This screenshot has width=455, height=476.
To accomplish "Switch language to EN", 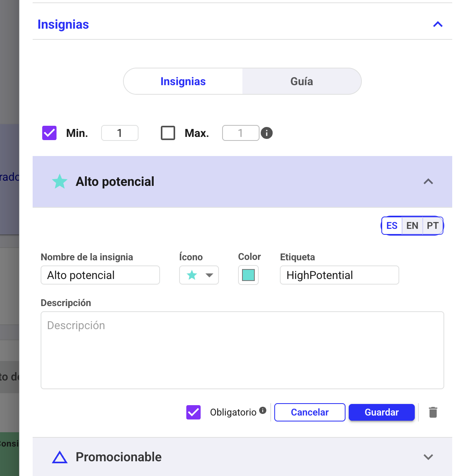I will (x=412, y=226).
